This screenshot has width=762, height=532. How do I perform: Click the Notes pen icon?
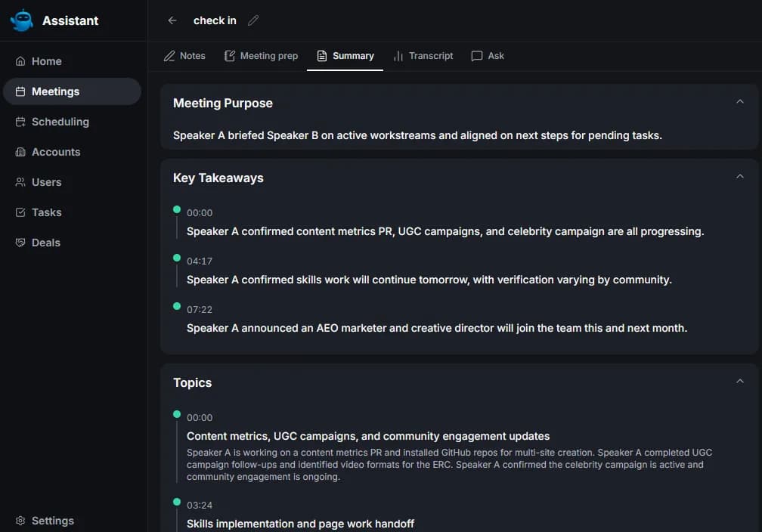[x=169, y=56]
